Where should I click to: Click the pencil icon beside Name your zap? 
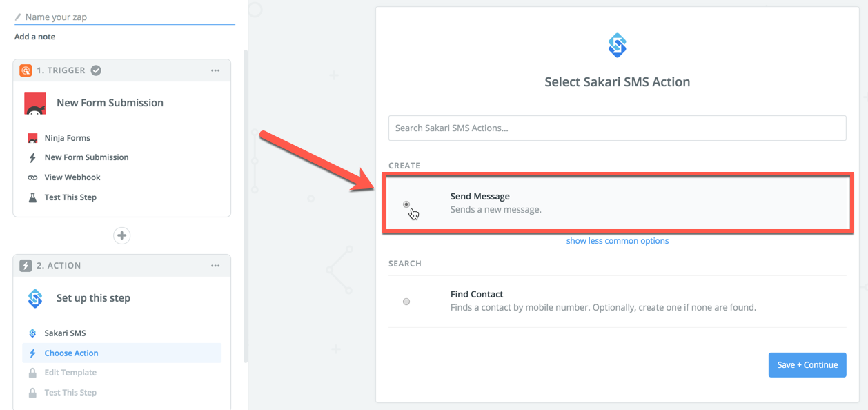(18, 17)
